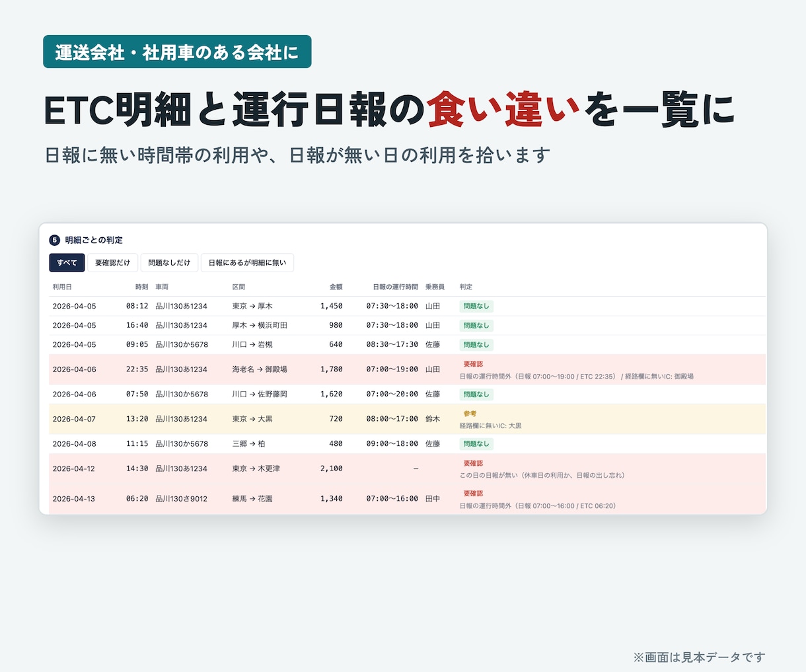Click amount 1,780

click(x=332, y=369)
